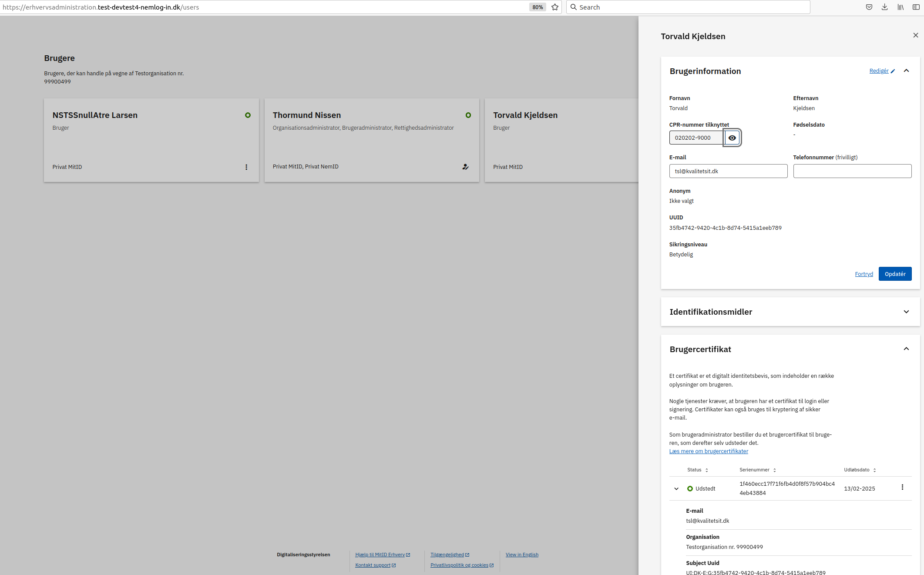This screenshot has width=924, height=575.
Task: Collapse the Brugercertifikat section
Action: [x=906, y=349]
